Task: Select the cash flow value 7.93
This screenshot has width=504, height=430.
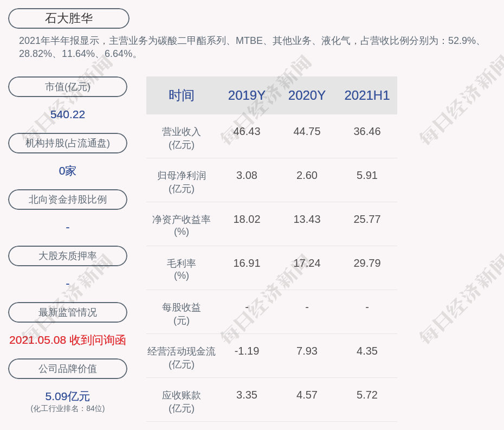Action: pyautogui.click(x=307, y=351)
